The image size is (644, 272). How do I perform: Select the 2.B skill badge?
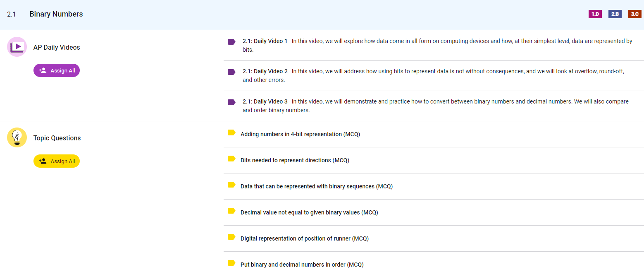pyautogui.click(x=615, y=14)
